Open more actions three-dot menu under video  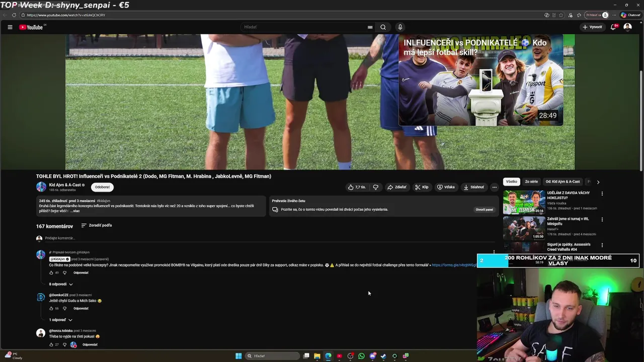[x=494, y=187]
